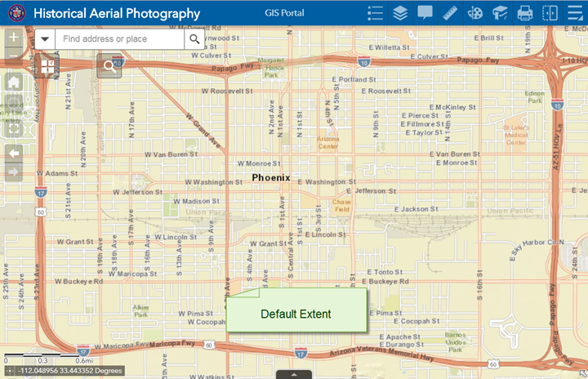Open the attribute table menu icon
The image size is (588, 379).
tap(575, 13)
